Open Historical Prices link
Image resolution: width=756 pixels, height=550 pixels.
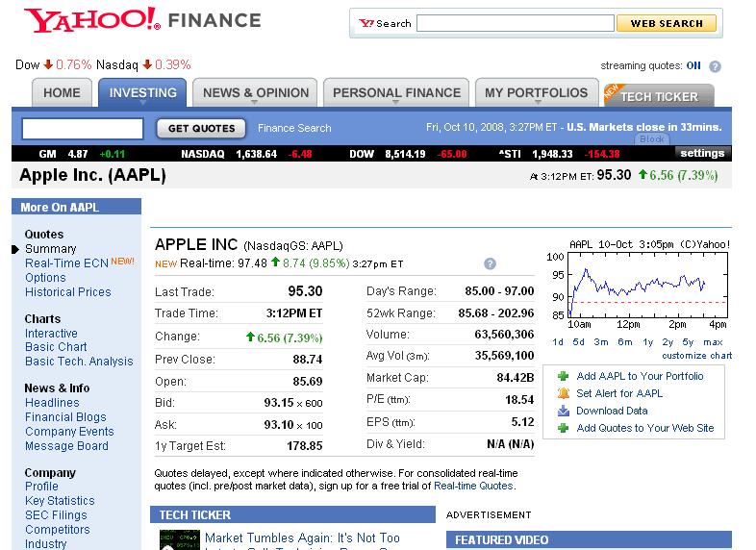68,292
